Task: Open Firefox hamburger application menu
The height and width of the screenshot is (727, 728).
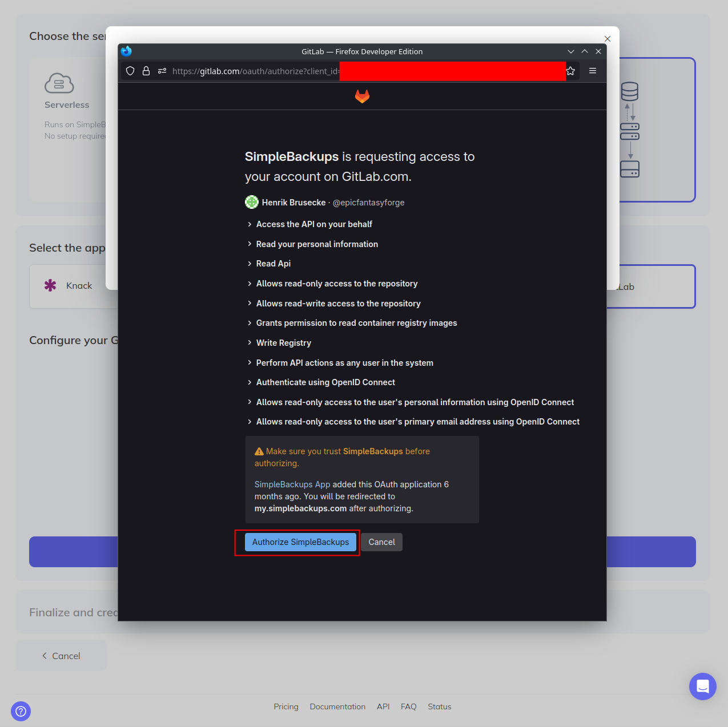Action: point(593,71)
